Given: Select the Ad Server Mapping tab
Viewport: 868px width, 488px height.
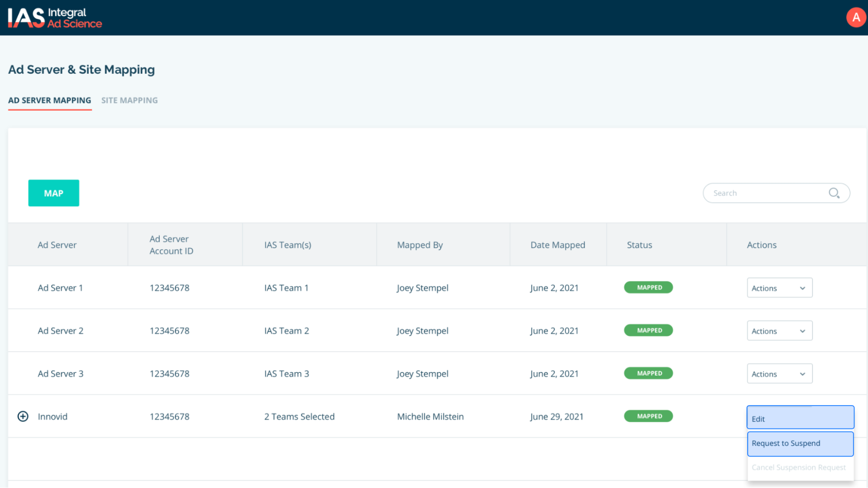Looking at the screenshot, I should 50,100.
